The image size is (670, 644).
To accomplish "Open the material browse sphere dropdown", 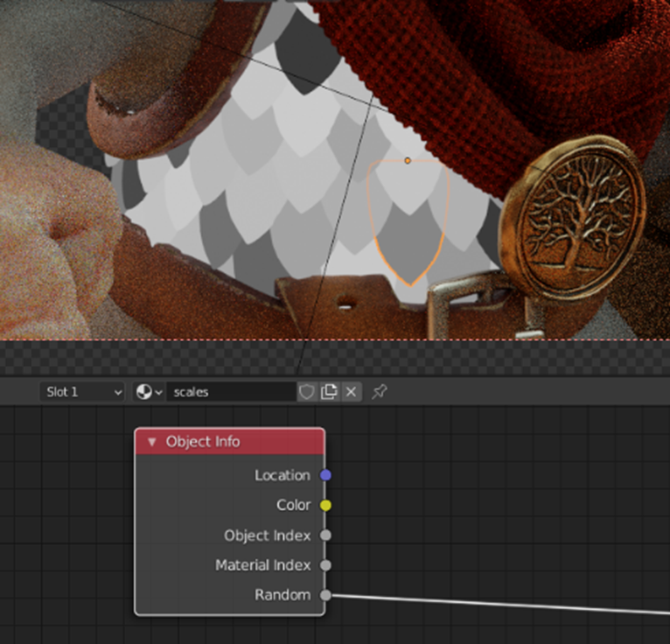I will pyautogui.click(x=149, y=392).
